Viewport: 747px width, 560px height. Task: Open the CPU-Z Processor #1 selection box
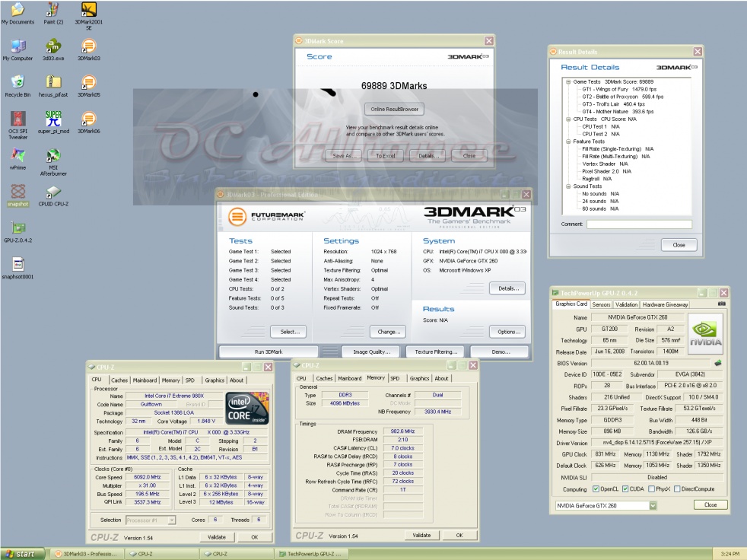coord(150,520)
